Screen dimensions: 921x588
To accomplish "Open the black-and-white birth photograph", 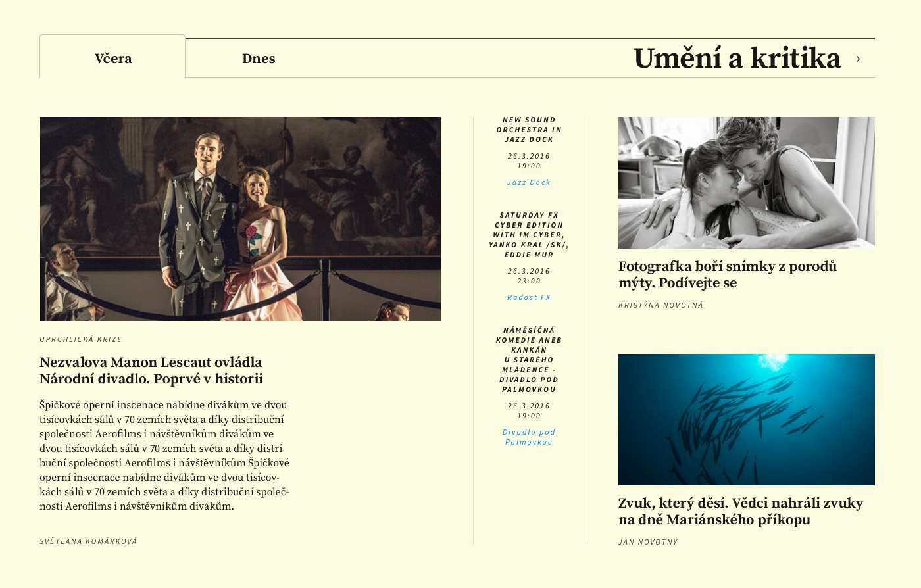I will point(746,183).
